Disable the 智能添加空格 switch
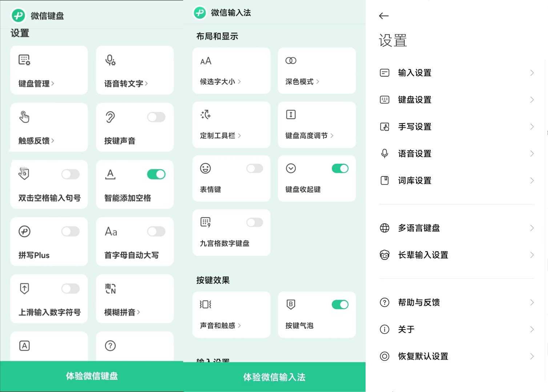The width and height of the screenshot is (548, 392). [x=156, y=174]
